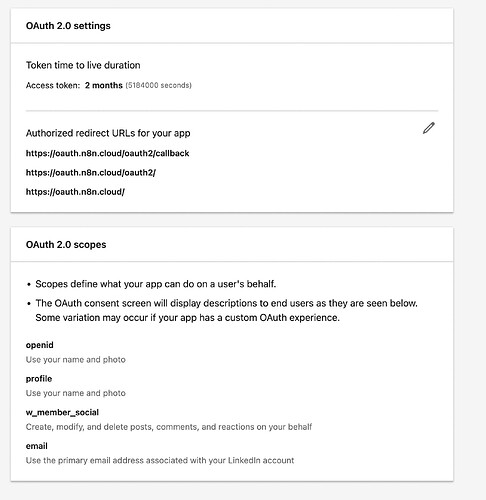Edit authorized redirect URLs with pencil icon
The height and width of the screenshot is (500, 486).
pos(429,128)
